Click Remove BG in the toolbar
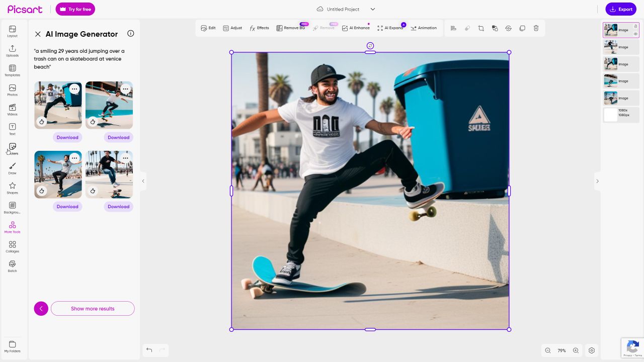 [291, 28]
